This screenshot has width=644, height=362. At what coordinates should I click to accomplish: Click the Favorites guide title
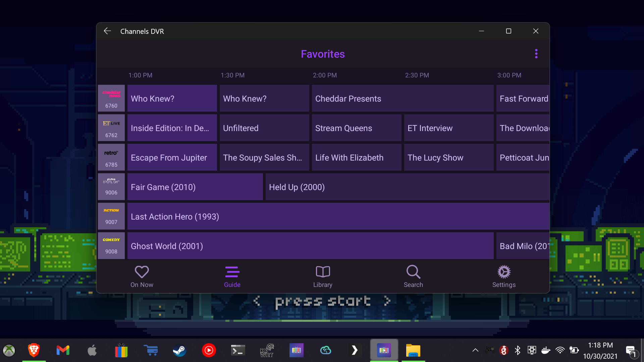[323, 54]
